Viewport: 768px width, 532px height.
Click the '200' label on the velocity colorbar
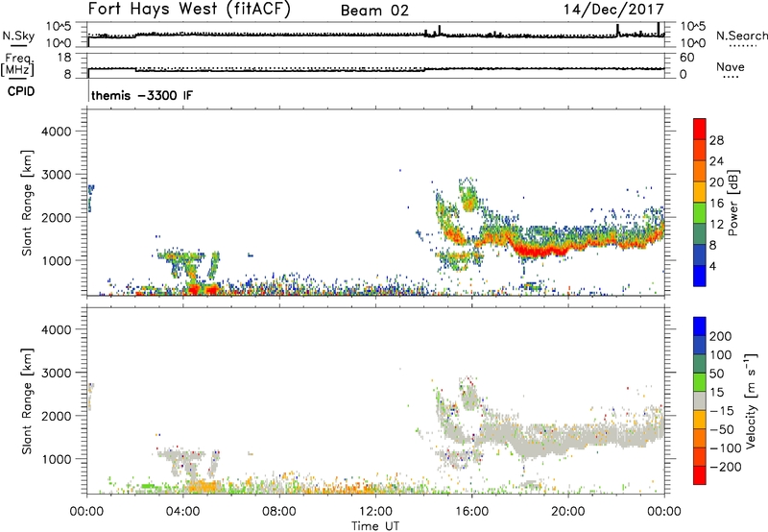pos(721,336)
